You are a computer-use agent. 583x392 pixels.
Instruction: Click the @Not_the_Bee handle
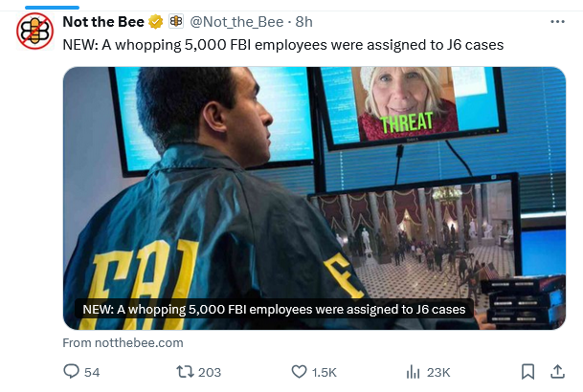235,22
